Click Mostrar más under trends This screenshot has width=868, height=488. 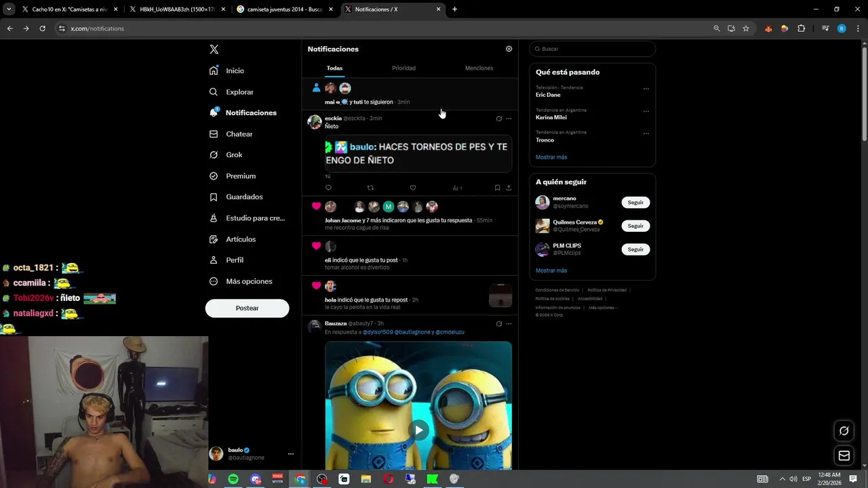pos(551,157)
